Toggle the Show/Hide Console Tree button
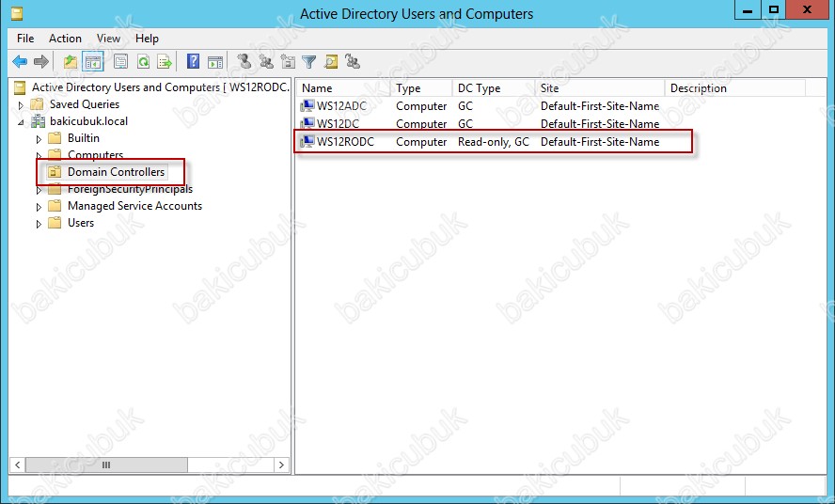This screenshot has height=504, width=835. [93, 62]
